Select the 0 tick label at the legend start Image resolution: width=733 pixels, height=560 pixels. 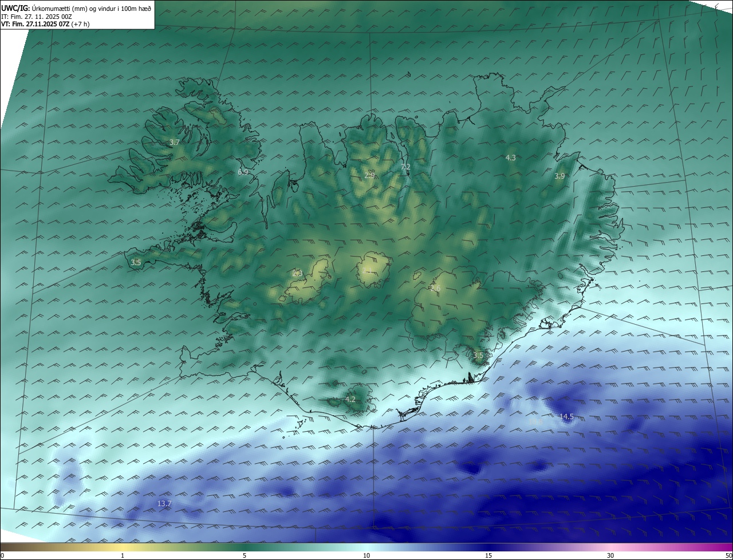(2, 555)
